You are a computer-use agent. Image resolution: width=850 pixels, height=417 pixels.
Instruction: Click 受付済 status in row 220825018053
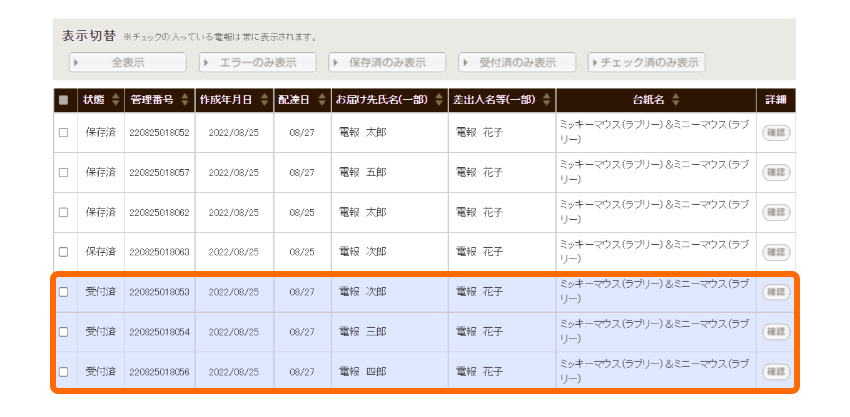(101, 292)
